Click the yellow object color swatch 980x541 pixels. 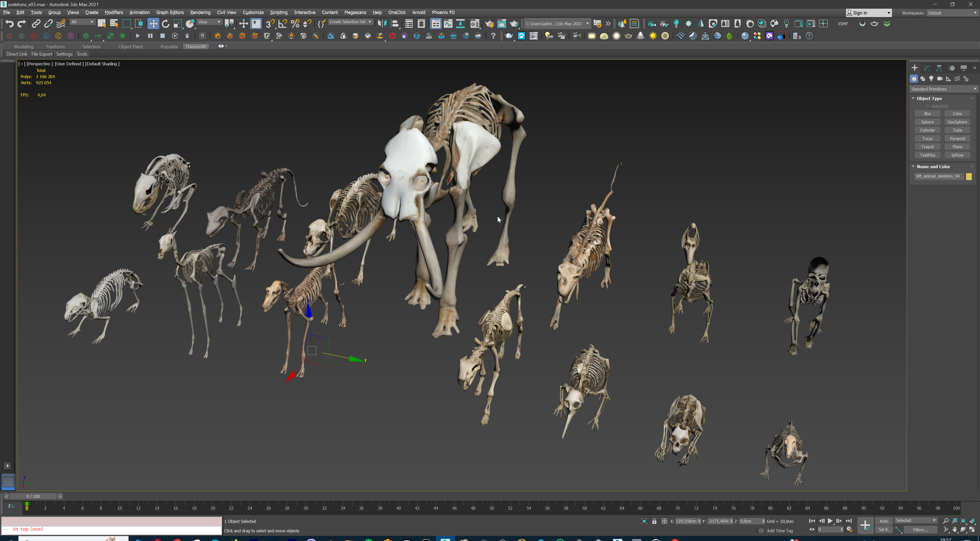coord(969,176)
